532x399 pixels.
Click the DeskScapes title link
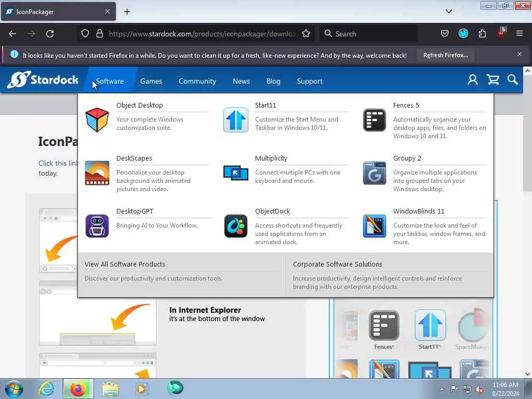(134, 158)
